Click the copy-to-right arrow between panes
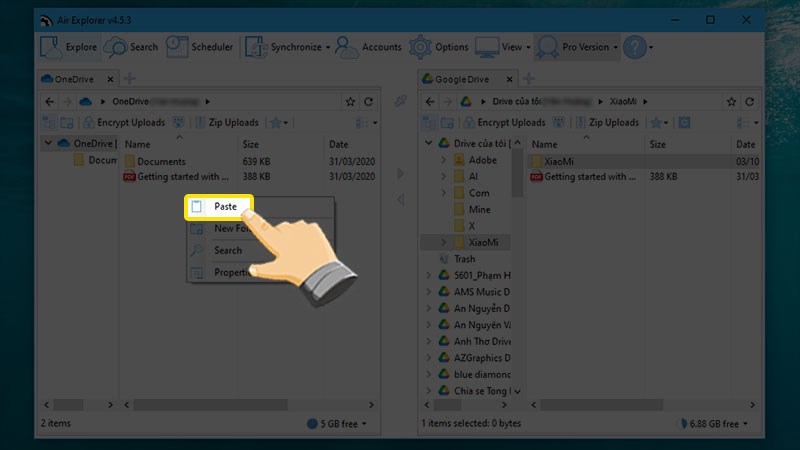Image resolution: width=800 pixels, height=450 pixels. point(401,173)
